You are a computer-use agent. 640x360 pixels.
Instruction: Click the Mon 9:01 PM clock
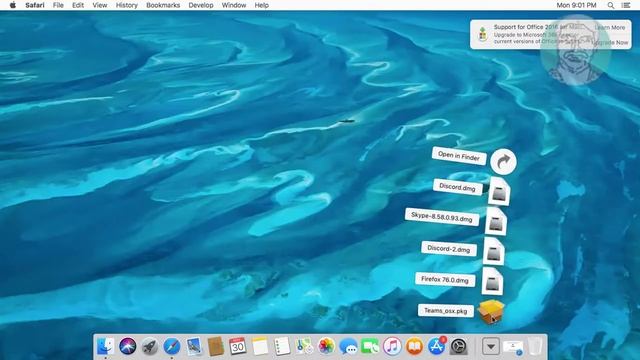tap(576, 5)
